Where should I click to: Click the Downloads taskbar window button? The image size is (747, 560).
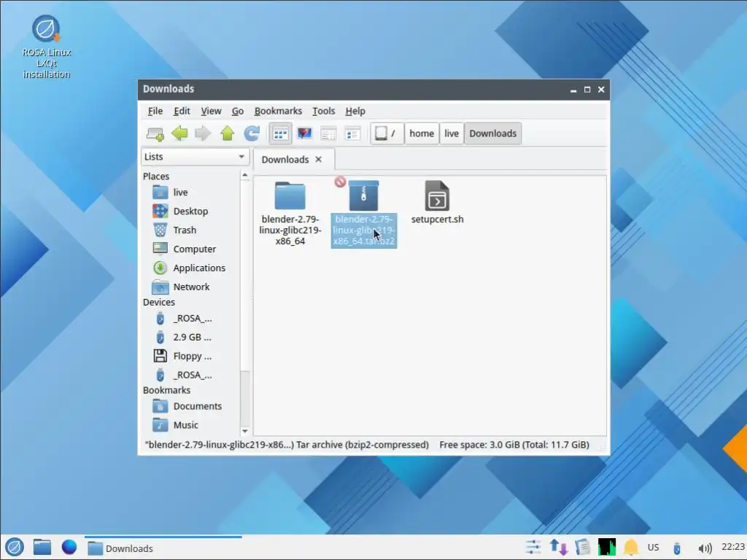(163, 548)
